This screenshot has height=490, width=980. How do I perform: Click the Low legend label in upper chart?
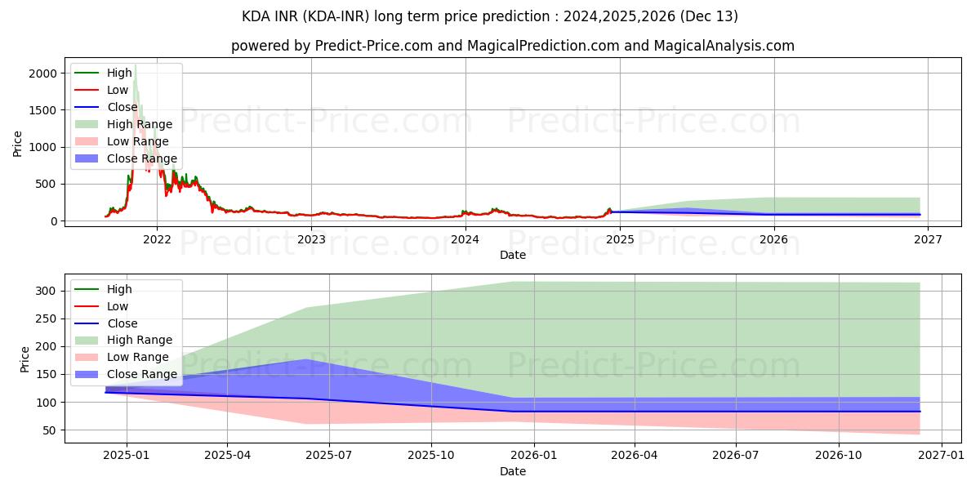[118, 90]
